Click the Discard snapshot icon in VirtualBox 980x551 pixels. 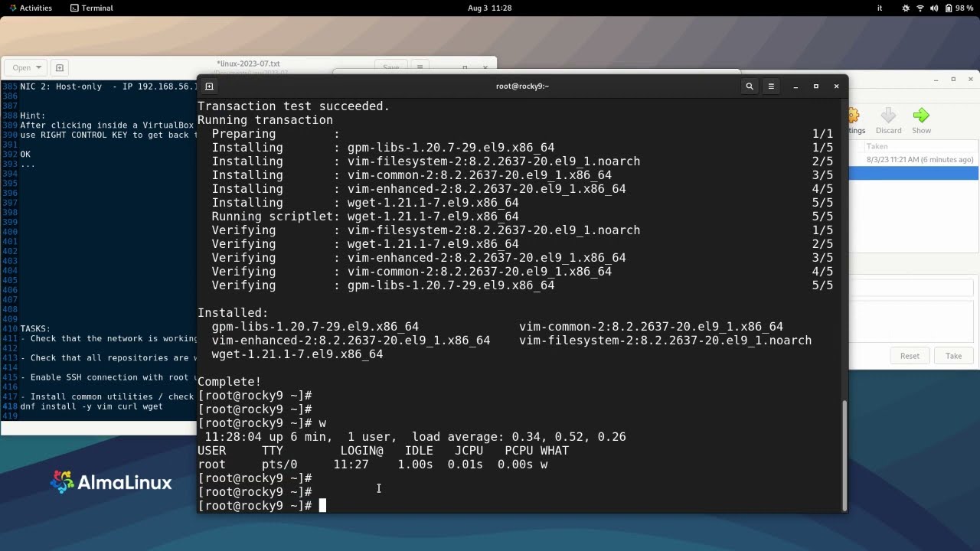pyautogui.click(x=888, y=121)
